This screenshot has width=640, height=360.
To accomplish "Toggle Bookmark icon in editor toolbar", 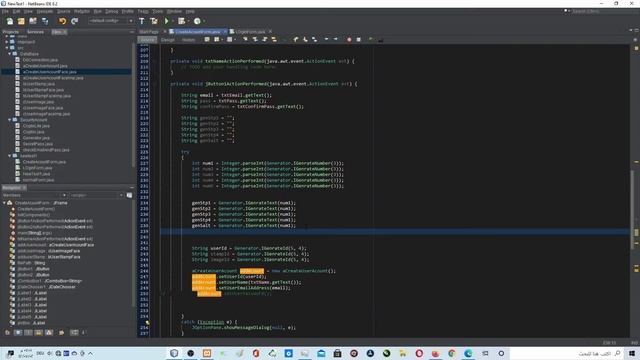I will click(x=314, y=40).
